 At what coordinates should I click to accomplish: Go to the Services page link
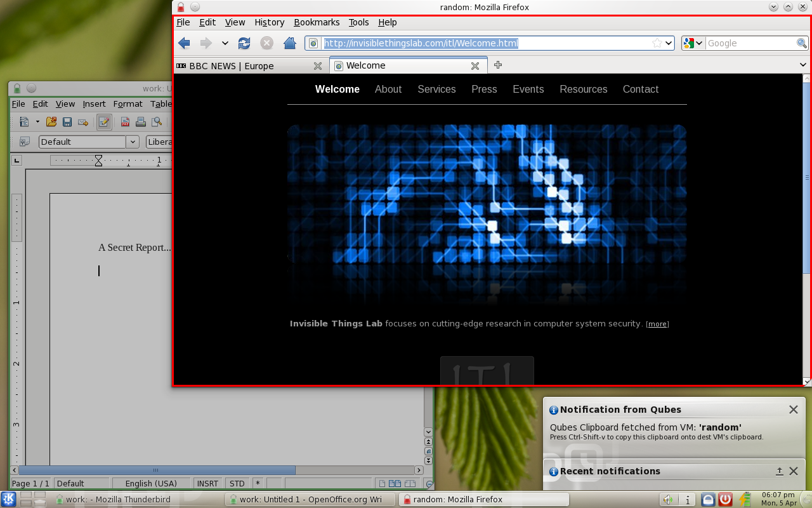[x=436, y=90]
